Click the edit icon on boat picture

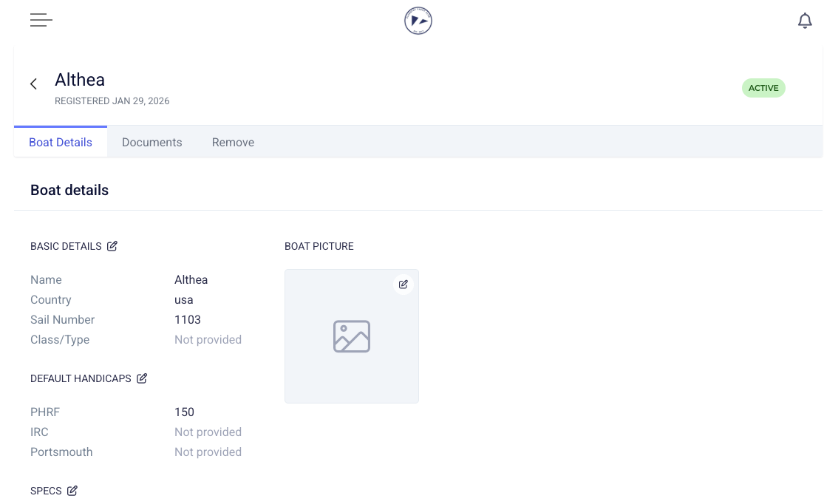click(x=403, y=285)
